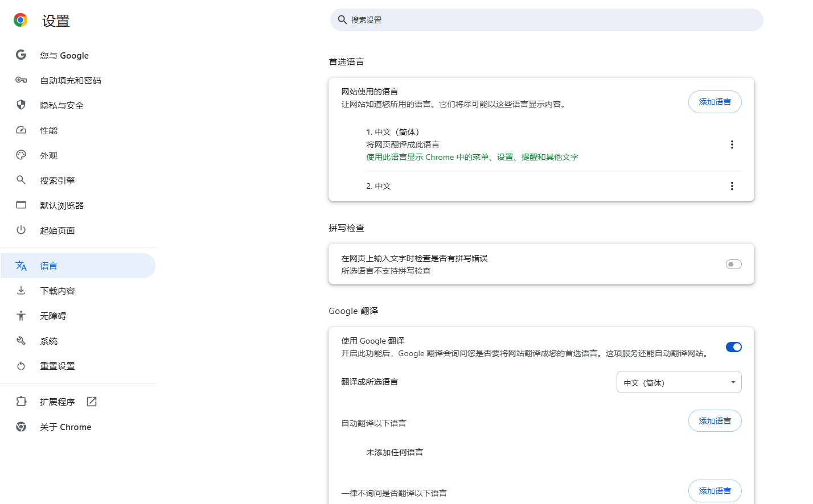
Task: Click 添加语言 for 一律不询问是否翻译以下语言
Action: pyautogui.click(x=715, y=491)
